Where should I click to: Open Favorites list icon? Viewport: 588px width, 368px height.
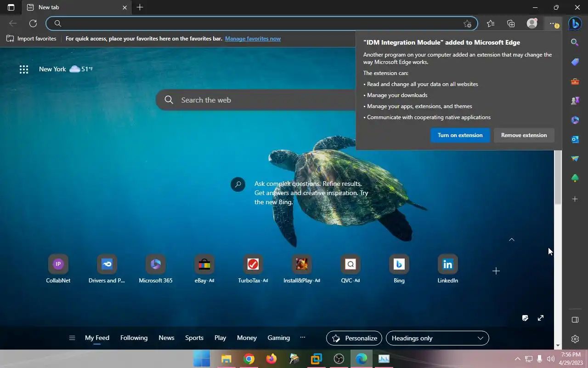[491, 23]
